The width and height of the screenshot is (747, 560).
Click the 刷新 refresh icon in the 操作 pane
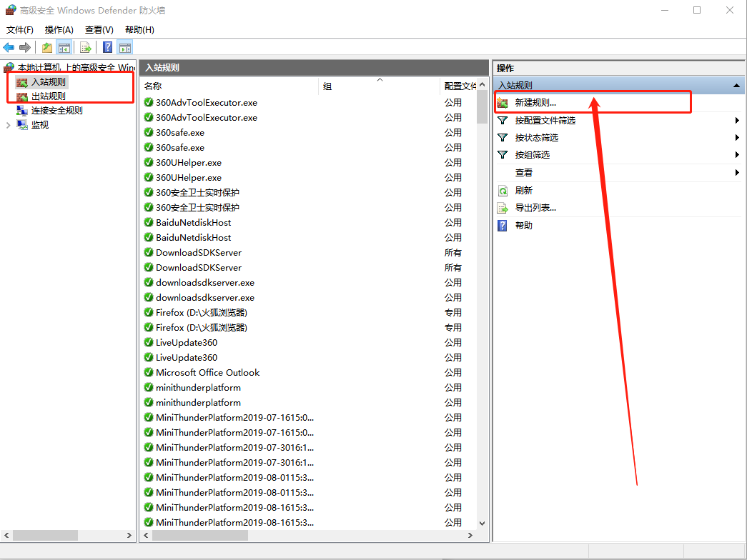coord(503,191)
